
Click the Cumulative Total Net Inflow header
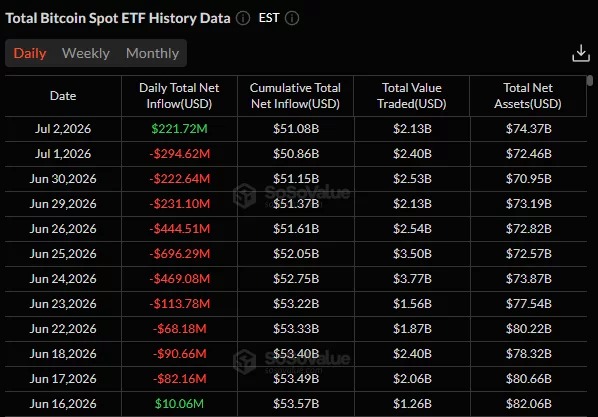[x=295, y=96]
